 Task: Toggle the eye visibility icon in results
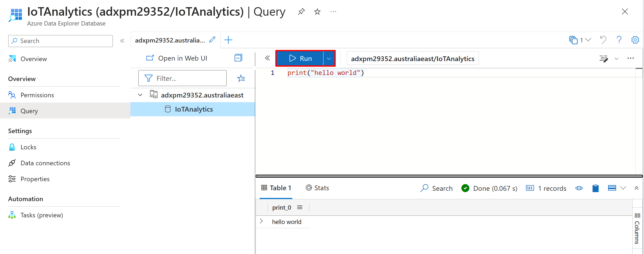pyautogui.click(x=579, y=188)
